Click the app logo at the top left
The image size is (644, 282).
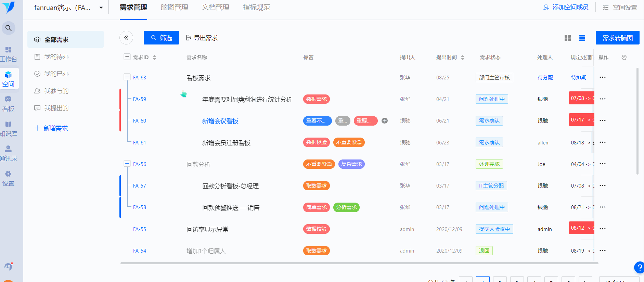9,7
